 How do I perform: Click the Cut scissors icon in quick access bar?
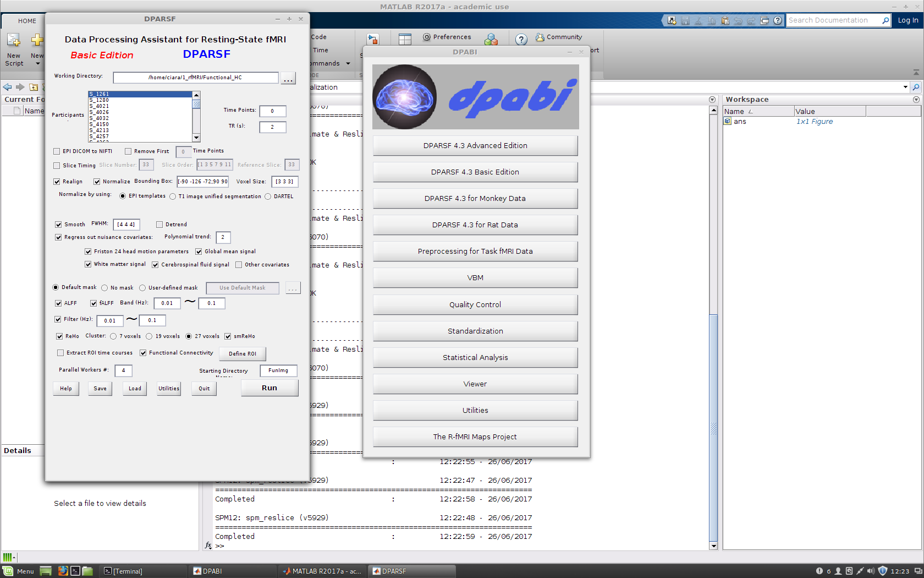pos(698,20)
